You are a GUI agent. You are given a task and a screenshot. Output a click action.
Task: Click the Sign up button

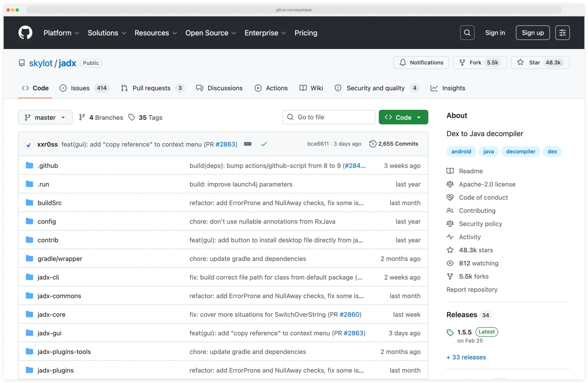click(x=533, y=33)
